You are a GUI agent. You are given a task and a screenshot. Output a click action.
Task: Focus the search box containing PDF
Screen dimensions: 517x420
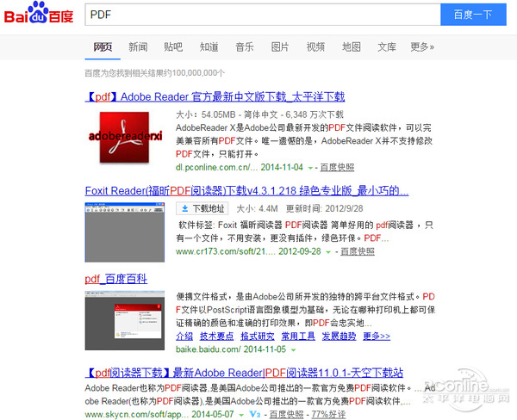click(258, 15)
